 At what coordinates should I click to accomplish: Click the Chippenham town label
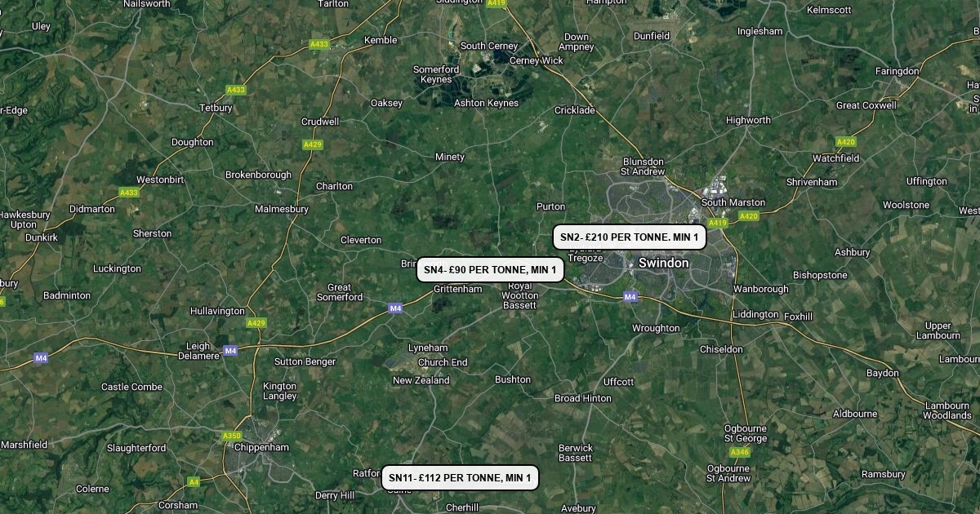coord(261,447)
